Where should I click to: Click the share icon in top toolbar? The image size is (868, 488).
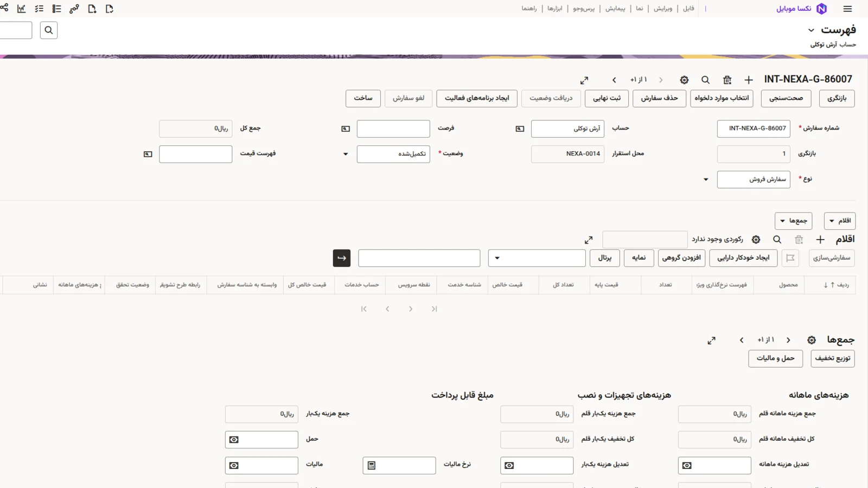(x=4, y=8)
